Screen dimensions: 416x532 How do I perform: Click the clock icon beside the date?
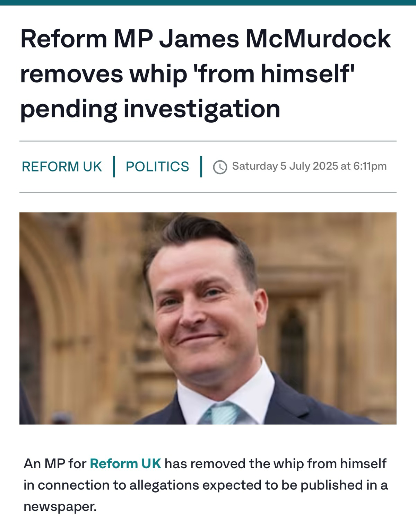pyautogui.click(x=220, y=167)
